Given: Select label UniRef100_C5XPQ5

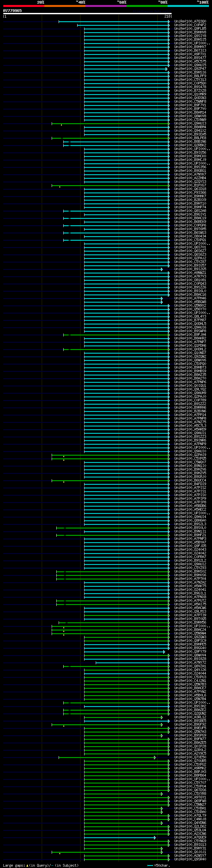Looking at the screenshot, I should pos(190,459).
